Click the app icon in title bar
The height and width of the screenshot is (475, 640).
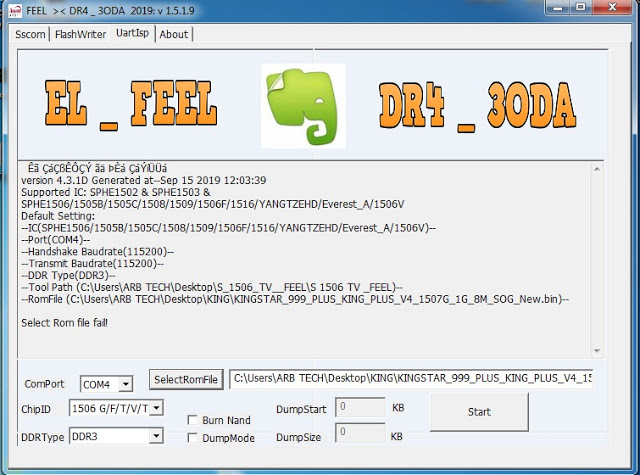click(15, 10)
